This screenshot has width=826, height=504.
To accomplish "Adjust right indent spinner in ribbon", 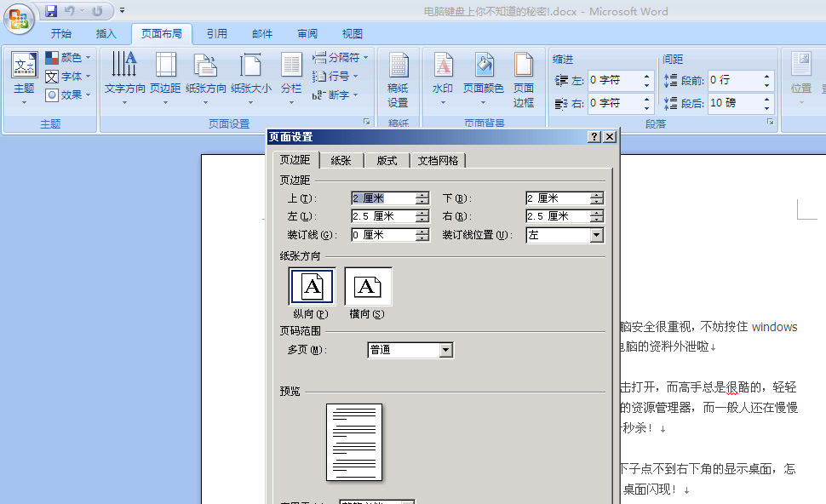I will tap(647, 104).
